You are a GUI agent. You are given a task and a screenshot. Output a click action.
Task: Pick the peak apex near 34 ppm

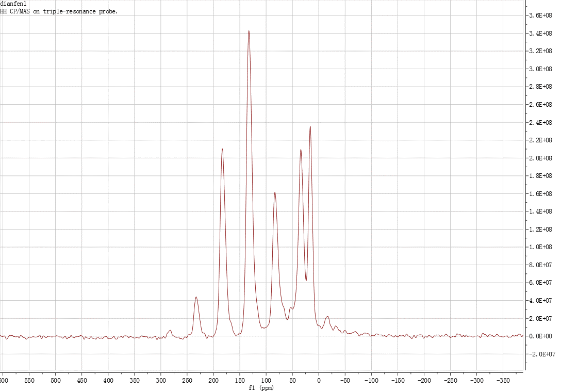coord(301,150)
